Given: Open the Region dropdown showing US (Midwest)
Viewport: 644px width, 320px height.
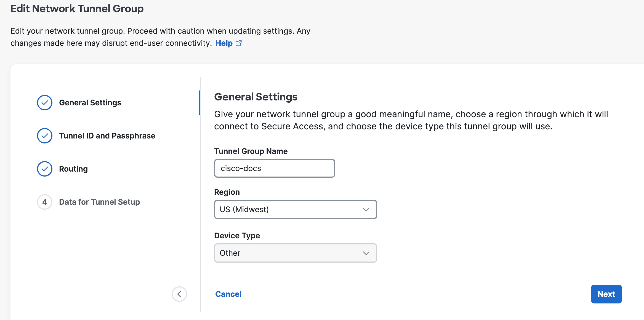Looking at the screenshot, I should tap(295, 209).
